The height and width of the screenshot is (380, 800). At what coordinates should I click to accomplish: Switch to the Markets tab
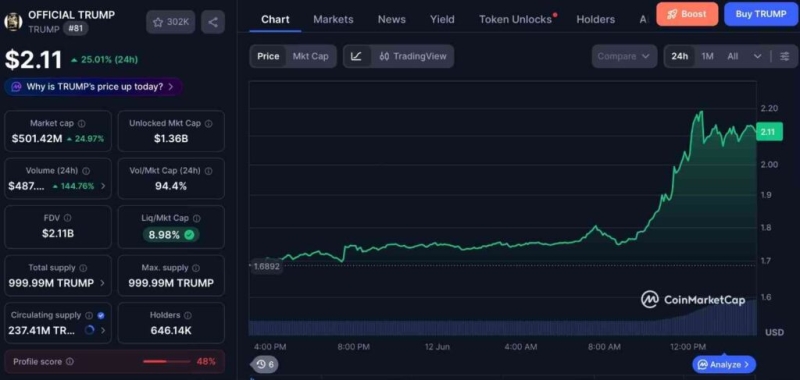point(333,19)
